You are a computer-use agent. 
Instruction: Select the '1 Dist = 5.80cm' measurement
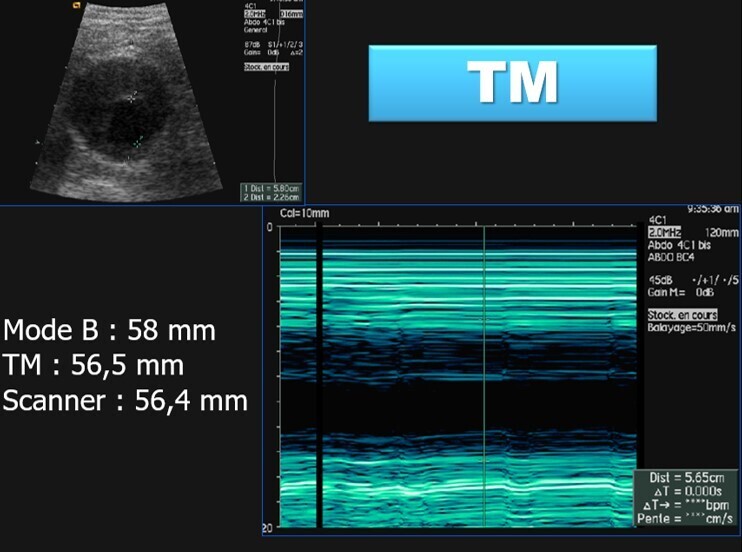271,188
